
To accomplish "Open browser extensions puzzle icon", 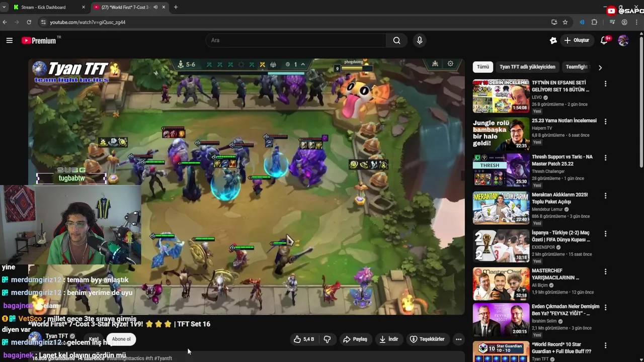I will coord(594,22).
